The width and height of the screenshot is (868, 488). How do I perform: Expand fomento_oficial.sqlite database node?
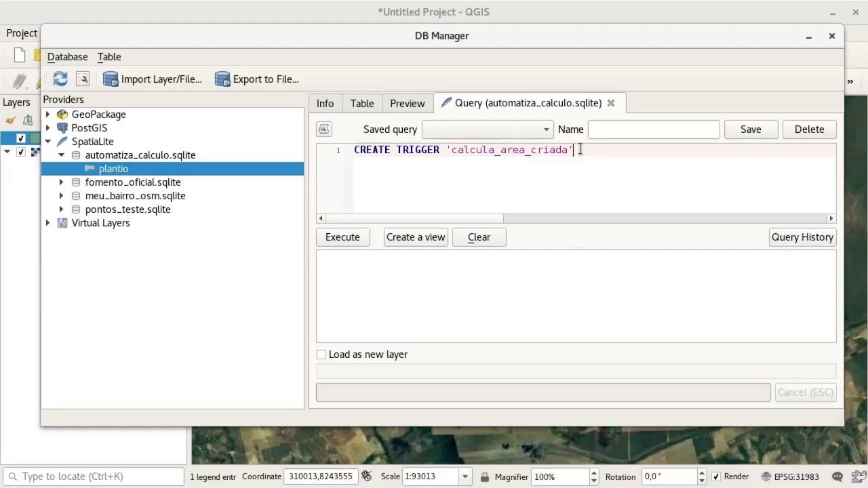click(61, 182)
